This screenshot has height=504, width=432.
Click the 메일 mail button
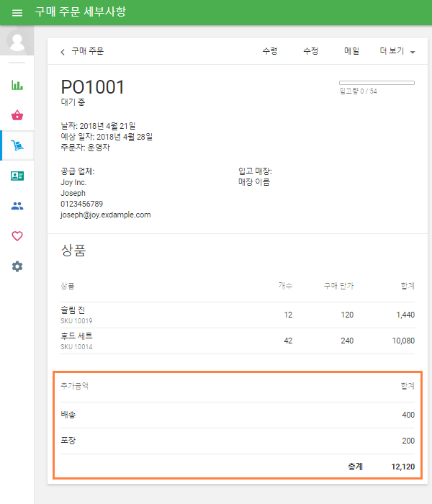click(352, 51)
